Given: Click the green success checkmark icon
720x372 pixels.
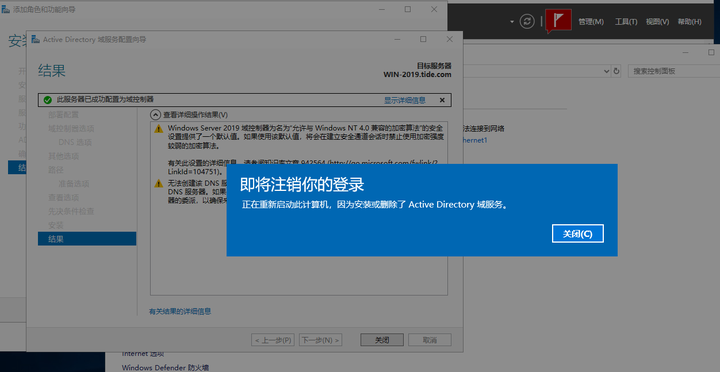Looking at the screenshot, I should click(x=47, y=100).
